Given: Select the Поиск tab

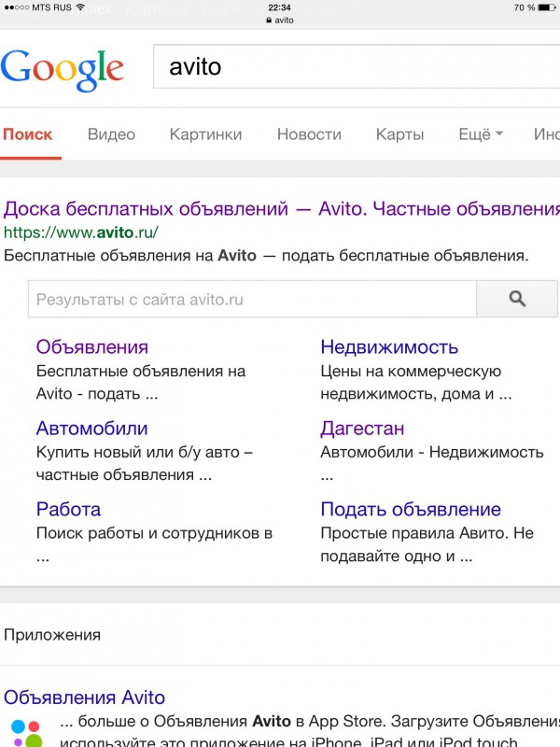Looking at the screenshot, I should [28, 134].
